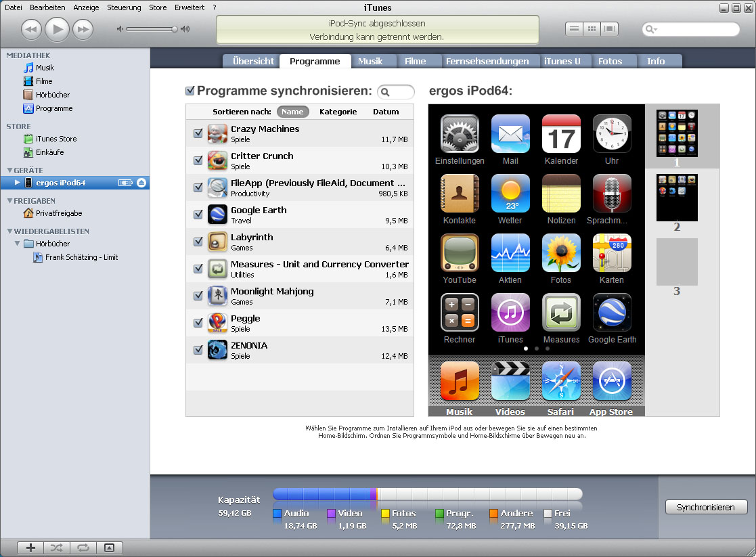
Task: Eject the ergos iPod64 device
Action: click(x=141, y=183)
